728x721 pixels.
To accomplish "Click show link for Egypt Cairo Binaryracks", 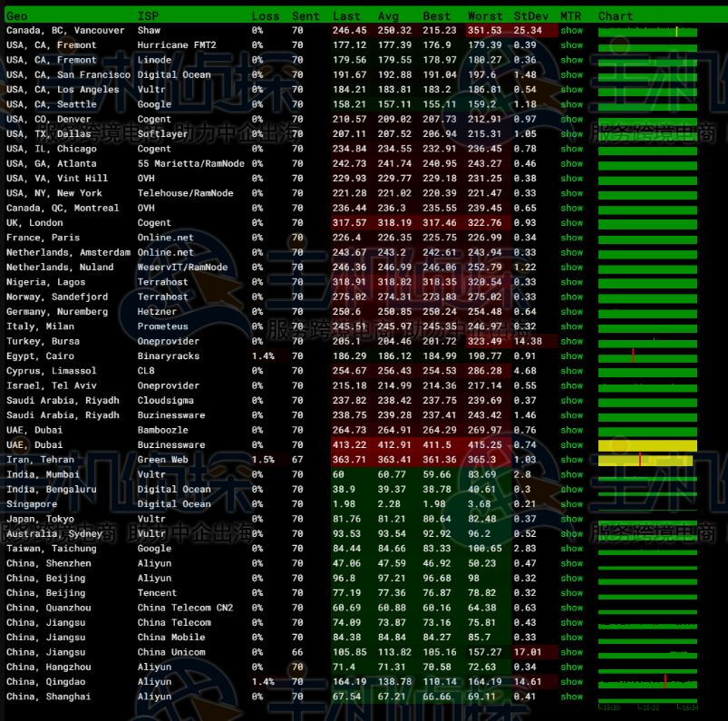I will point(571,356).
